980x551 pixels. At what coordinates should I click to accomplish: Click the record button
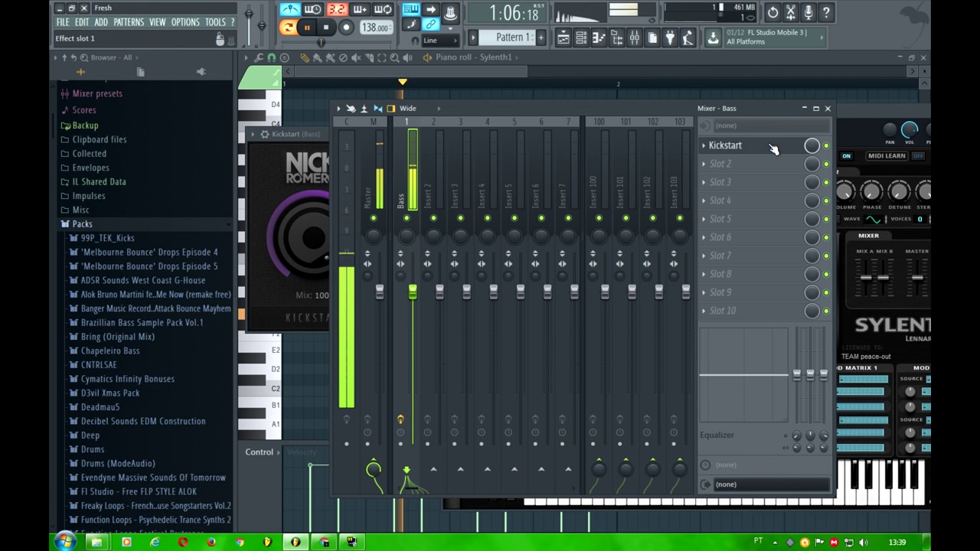click(346, 28)
